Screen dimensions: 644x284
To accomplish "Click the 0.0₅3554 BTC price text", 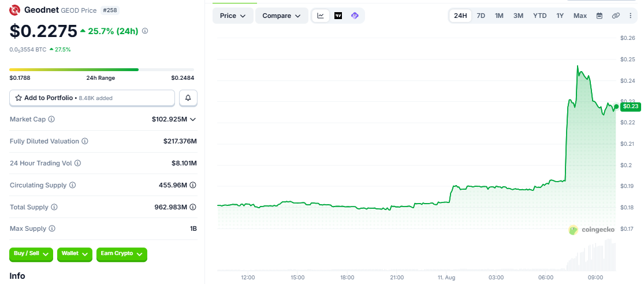I will 28,49.
